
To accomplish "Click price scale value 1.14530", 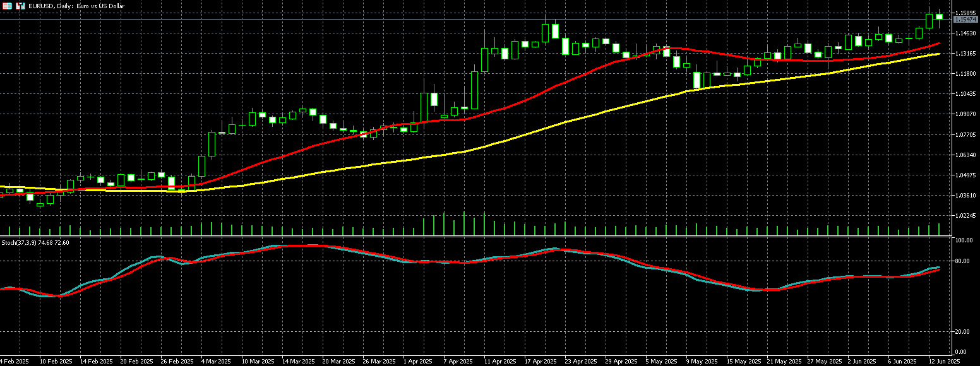I will 965,33.
